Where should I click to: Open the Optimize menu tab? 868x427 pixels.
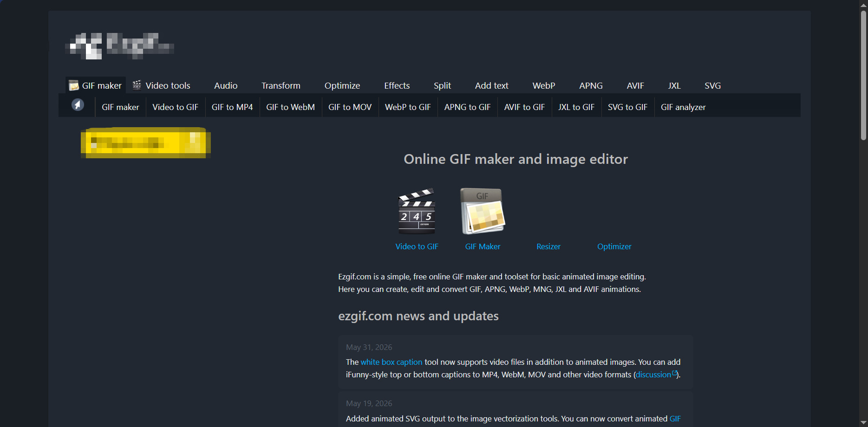342,85
